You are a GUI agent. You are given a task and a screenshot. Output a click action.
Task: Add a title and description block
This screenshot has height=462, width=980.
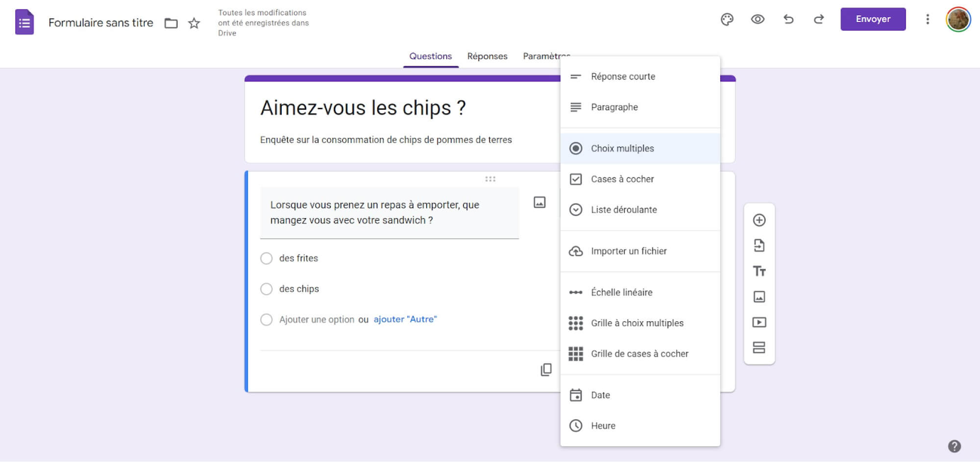[759, 271]
